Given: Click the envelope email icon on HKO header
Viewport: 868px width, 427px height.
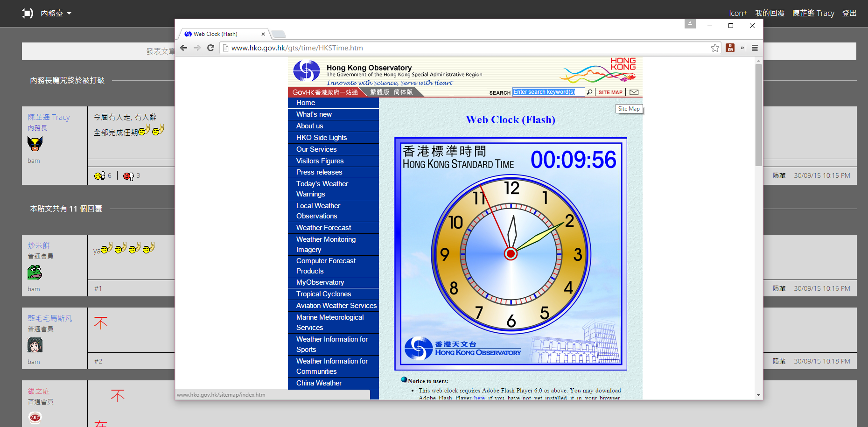Looking at the screenshot, I should point(634,92).
